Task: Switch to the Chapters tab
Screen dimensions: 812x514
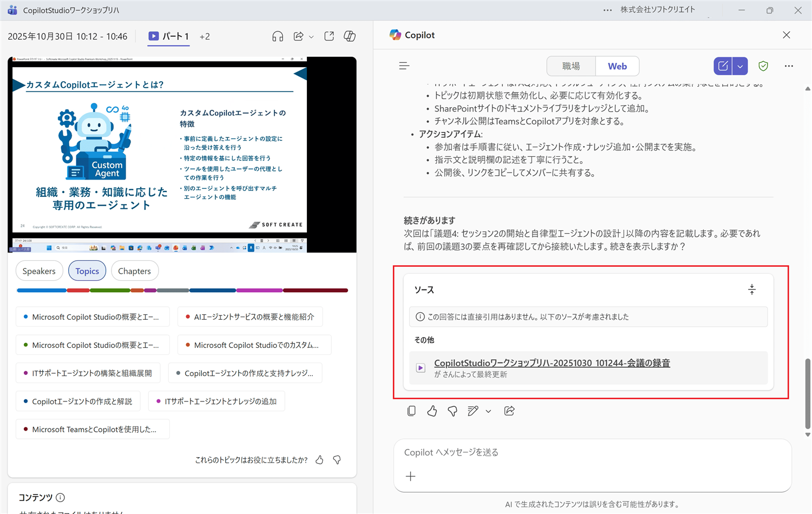Action: pos(135,271)
